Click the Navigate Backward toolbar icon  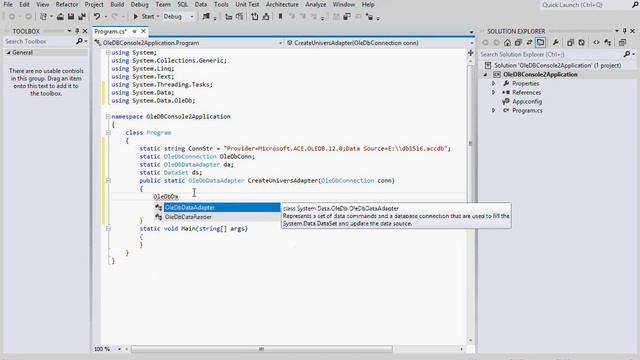pyautogui.click(x=12, y=17)
